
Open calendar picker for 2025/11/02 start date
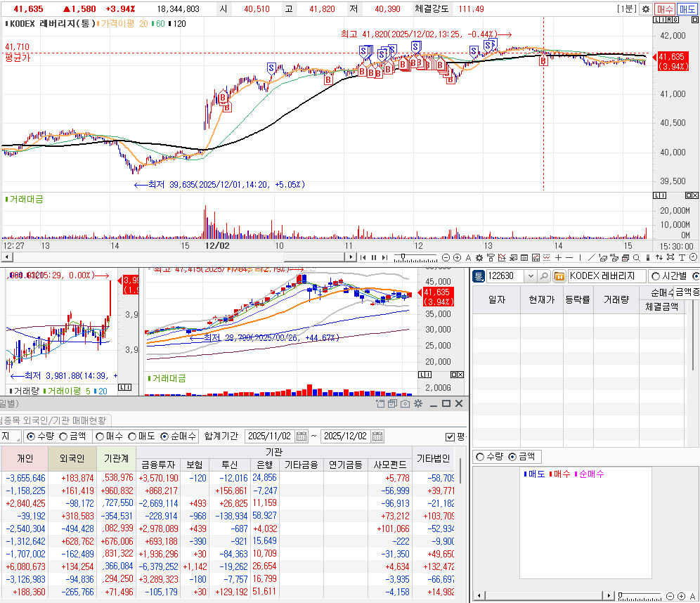point(302,436)
